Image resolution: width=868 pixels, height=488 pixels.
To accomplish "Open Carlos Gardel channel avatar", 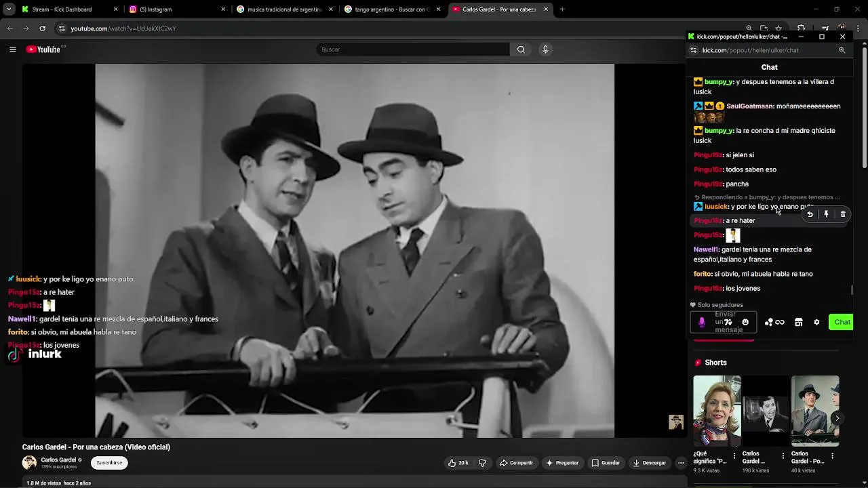I will (29, 463).
